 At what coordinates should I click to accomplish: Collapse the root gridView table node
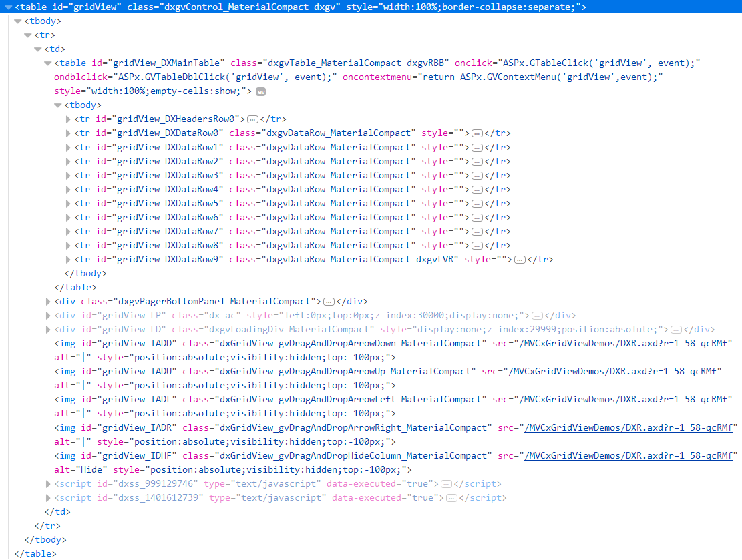(x=8, y=7)
